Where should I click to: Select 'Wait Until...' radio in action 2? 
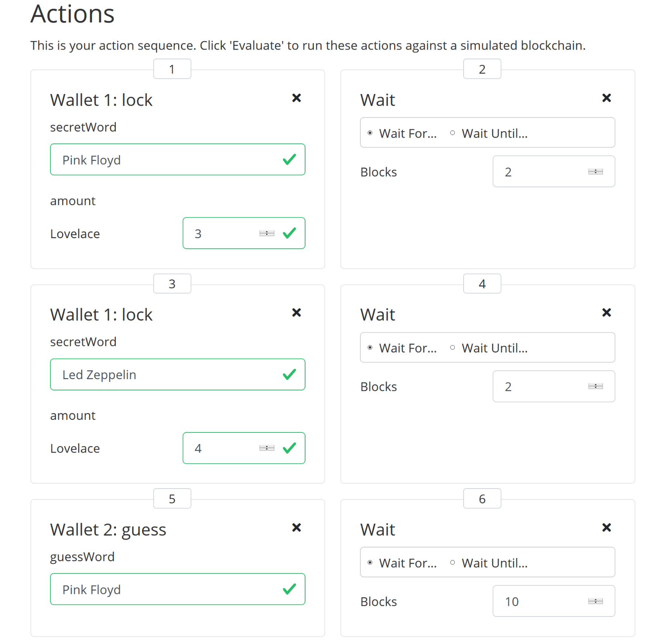point(452,133)
